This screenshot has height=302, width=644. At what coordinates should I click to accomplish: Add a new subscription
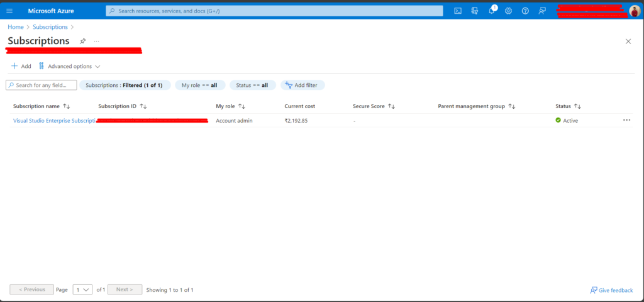21,66
